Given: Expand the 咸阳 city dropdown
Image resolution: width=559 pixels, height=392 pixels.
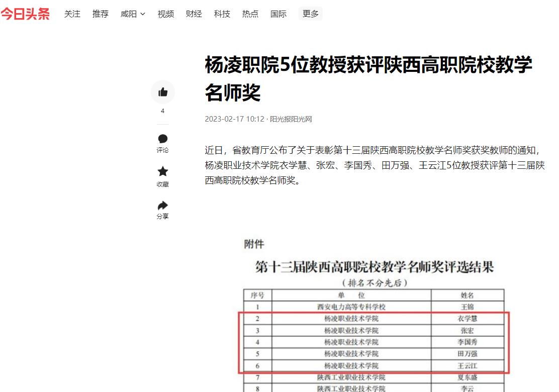Looking at the screenshot, I should point(133,14).
